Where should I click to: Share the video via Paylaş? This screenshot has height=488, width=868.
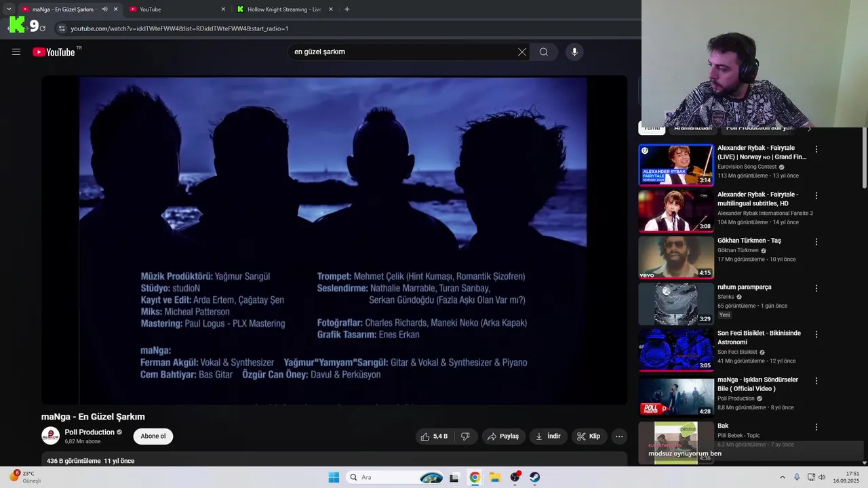click(x=503, y=436)
